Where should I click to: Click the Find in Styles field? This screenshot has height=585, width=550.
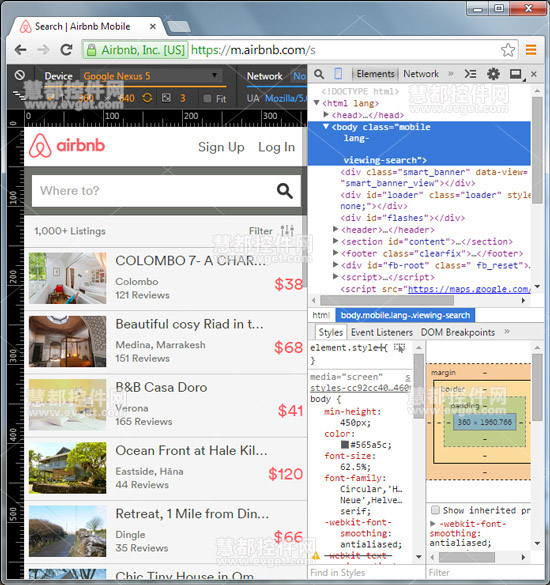366,572
